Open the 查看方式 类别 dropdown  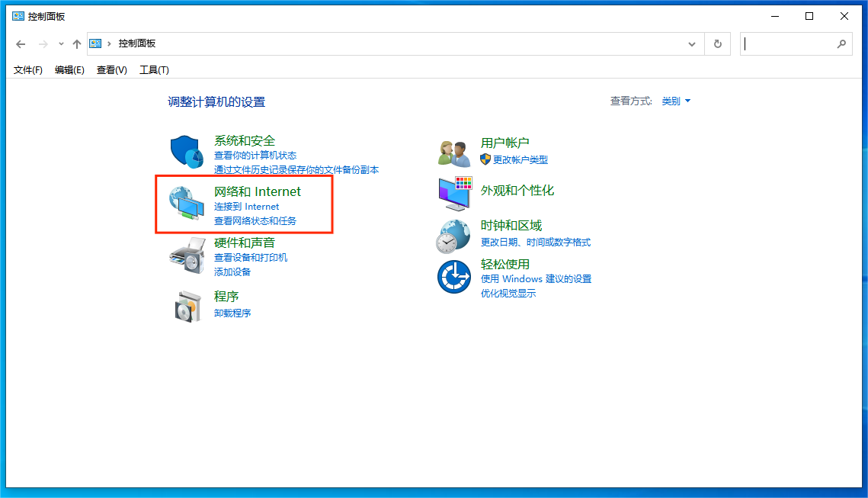[674, 100]
